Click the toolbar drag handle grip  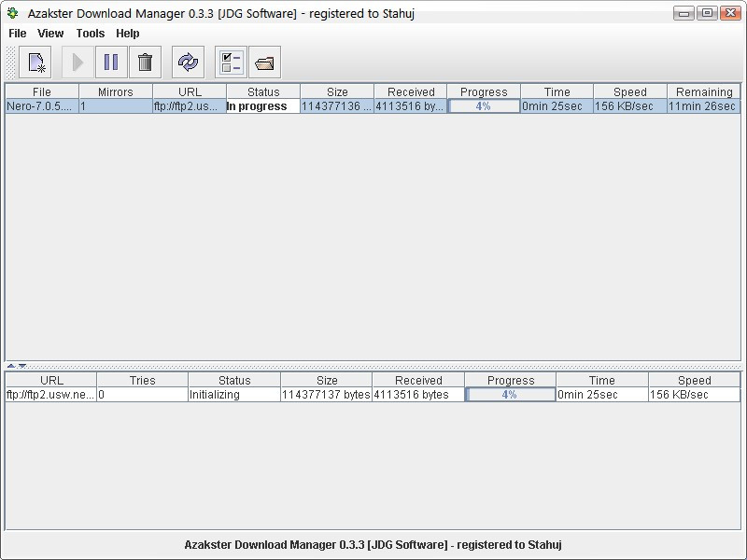(10, 63)
